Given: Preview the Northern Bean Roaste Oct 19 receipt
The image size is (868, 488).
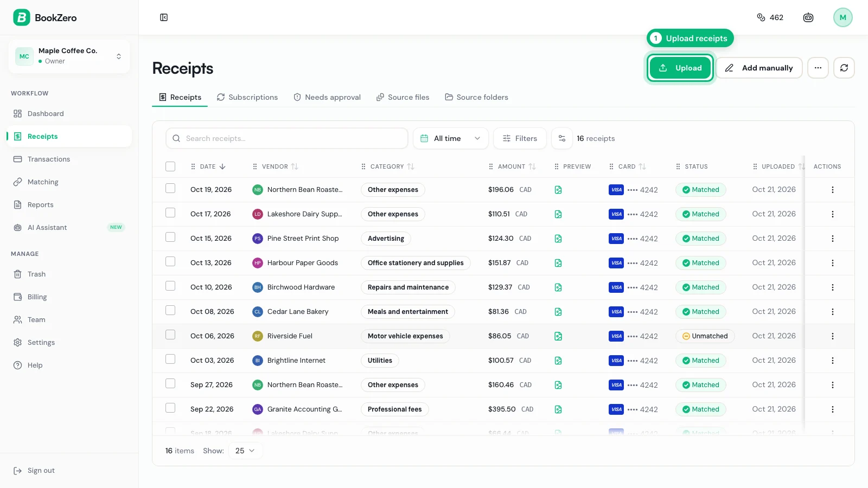Looking at the screenshot, I should pos(558,190).
